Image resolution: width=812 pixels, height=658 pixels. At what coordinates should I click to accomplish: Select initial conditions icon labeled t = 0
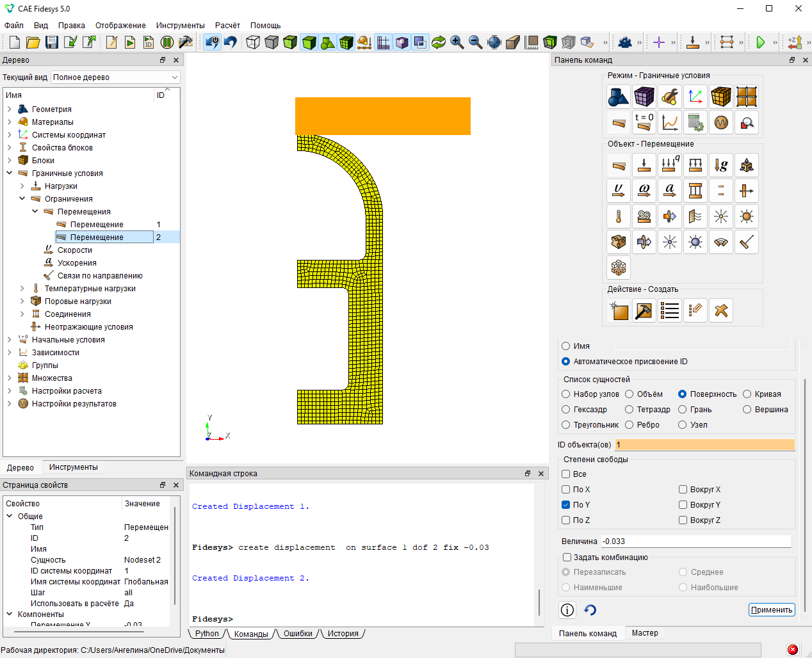[644, 122]
